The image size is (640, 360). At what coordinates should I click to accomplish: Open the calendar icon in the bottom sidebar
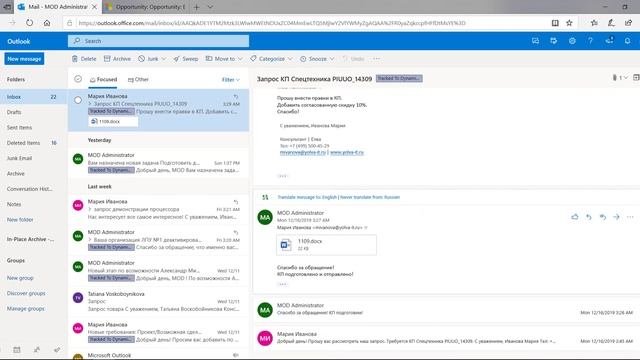17,349
